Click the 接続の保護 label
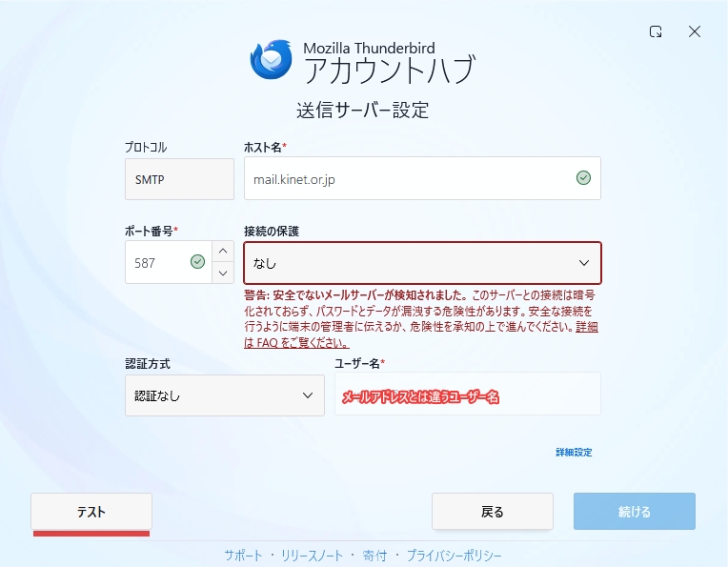 pyautogui.click(x=272, y=231)
